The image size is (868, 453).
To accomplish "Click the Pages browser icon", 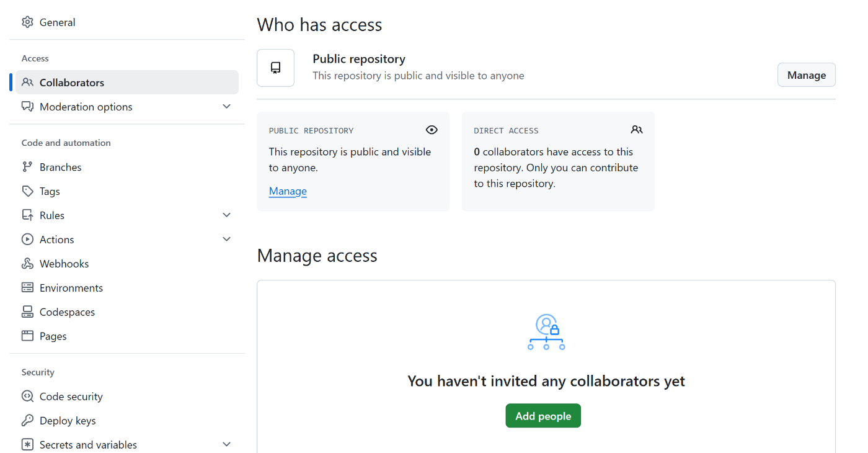I will [x=27, y=336].
